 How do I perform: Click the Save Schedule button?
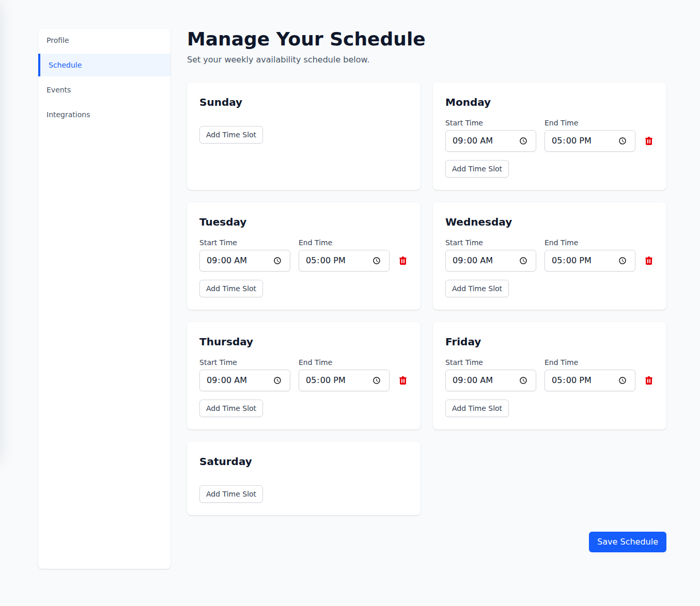point(627,541)
